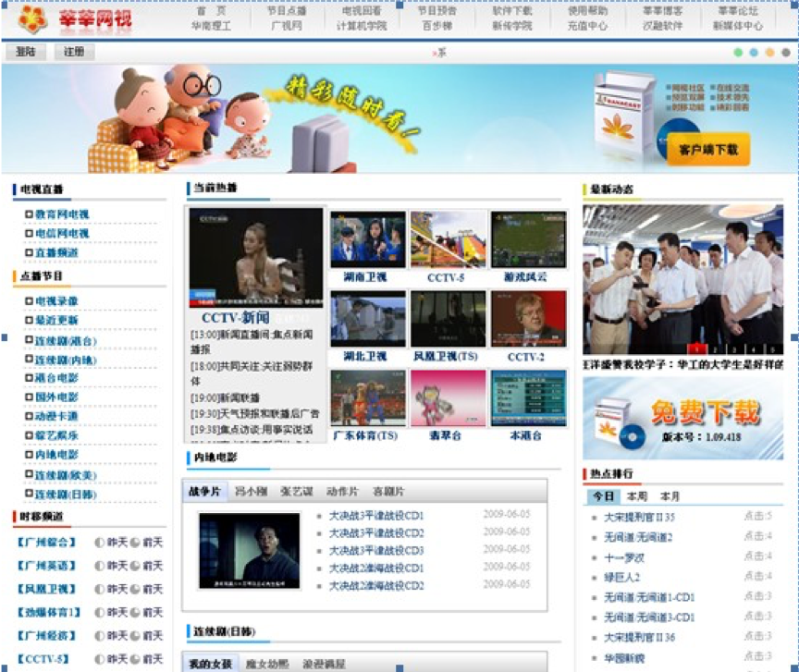
Task: Open the 本港台 channel thumbnail
Action: point(528,398)
